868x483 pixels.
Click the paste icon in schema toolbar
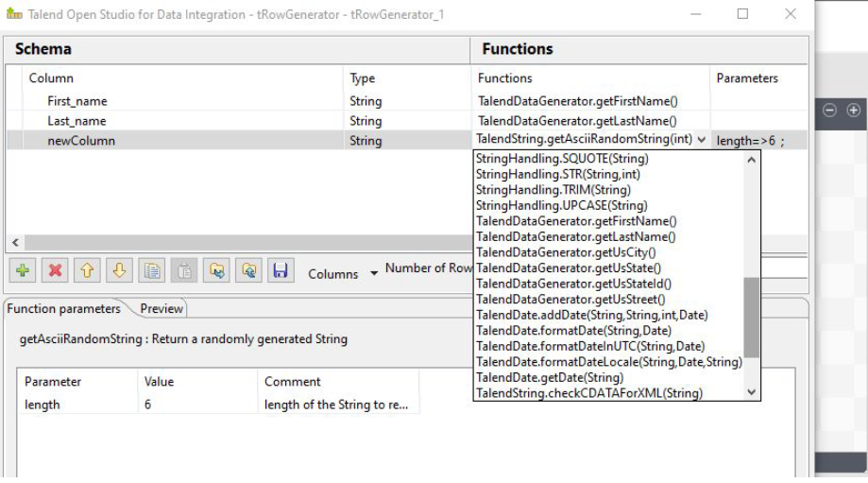tap(184, 271)
